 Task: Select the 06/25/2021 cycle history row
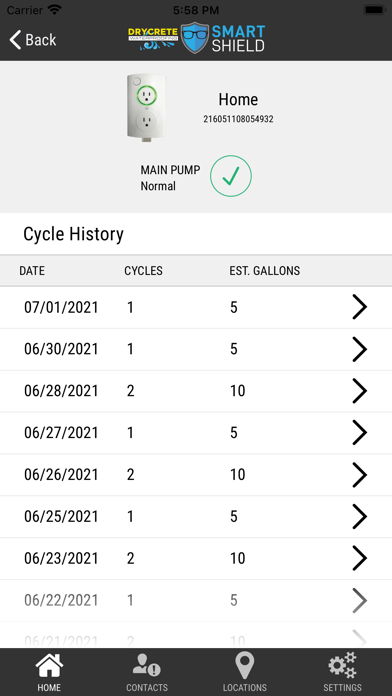click(x=196, y=517)
